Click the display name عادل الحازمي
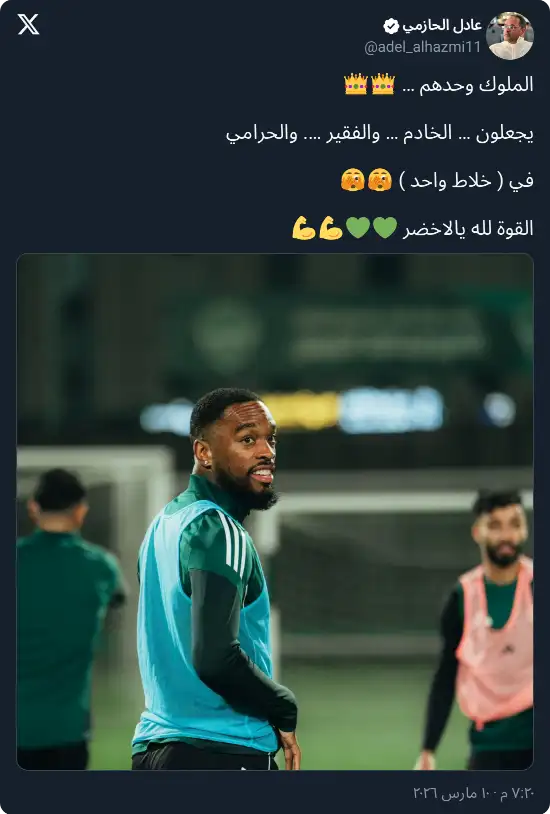The height and width of the screenshot is (814, 550). [x=441, y=25]
